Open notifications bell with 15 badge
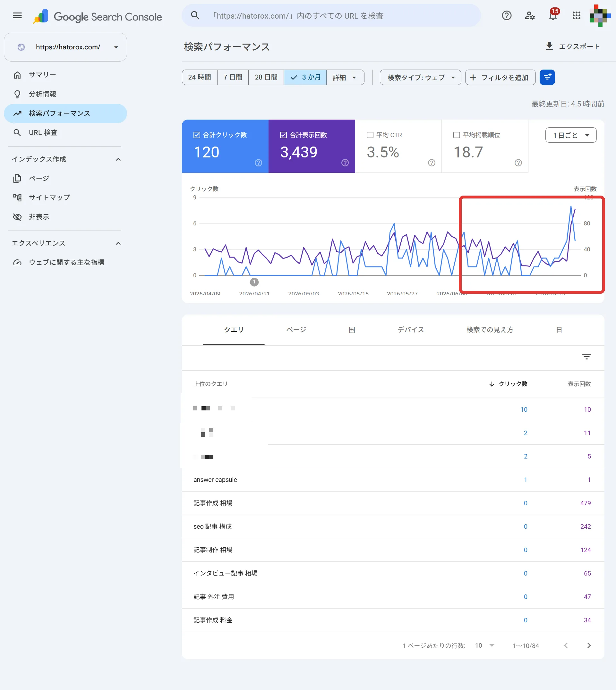Viewport: 616px width, 690px height. 553,15
